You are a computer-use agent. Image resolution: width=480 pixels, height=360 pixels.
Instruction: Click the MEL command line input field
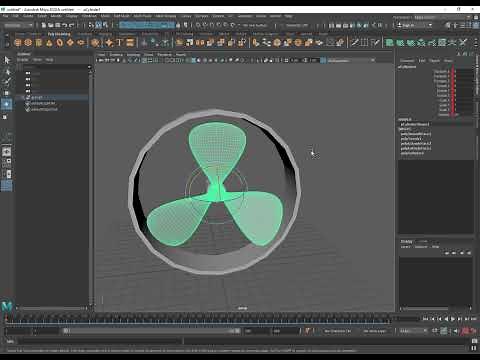(x=100, y=341)
